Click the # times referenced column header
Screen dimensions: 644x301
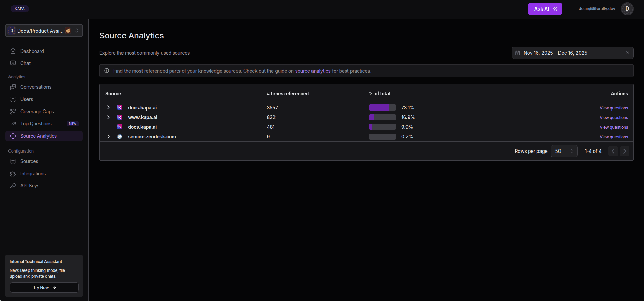tap(288, 94)
